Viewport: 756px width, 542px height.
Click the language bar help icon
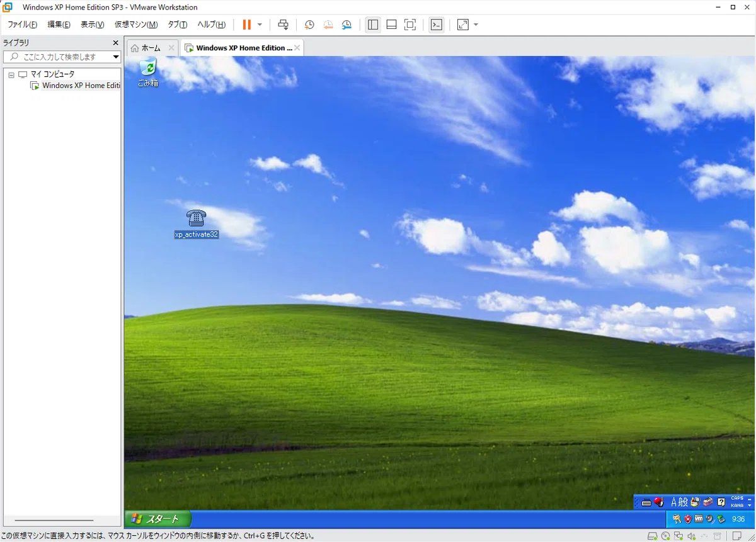721,502
